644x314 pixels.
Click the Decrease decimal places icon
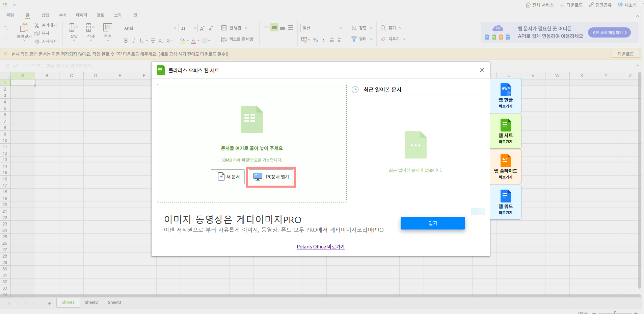pos(340,40)
